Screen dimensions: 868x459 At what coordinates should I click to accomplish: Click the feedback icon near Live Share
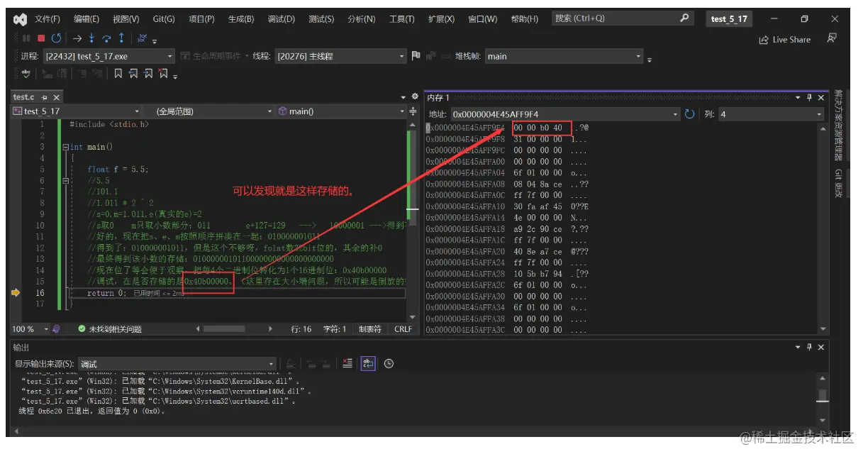833,38
